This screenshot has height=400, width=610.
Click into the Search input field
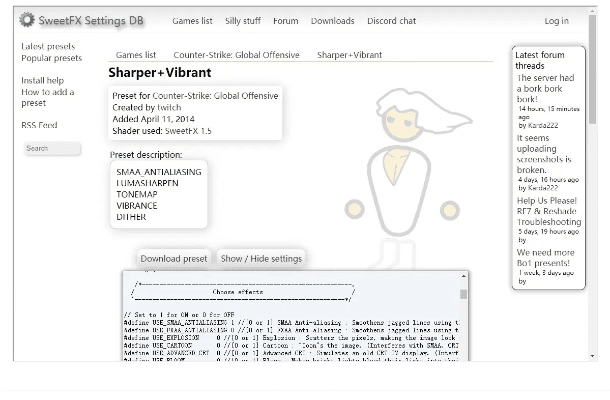(x=52, y=148)
